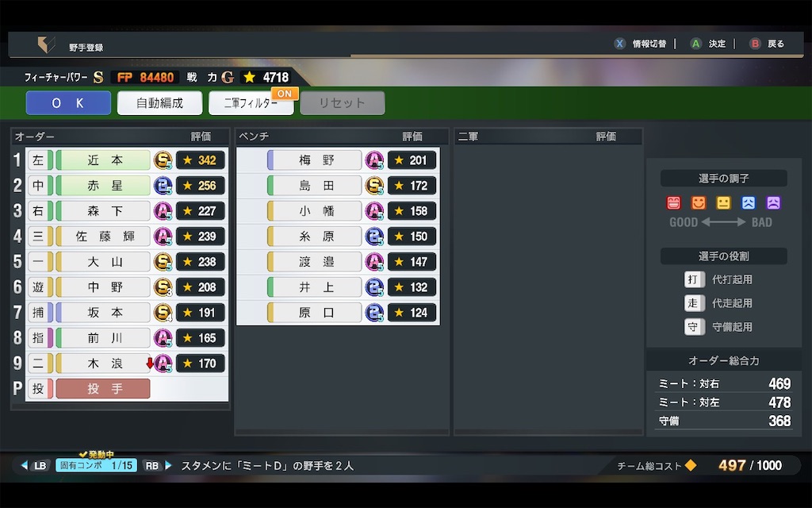Select batter 赤星 in the order
This screenshot has height=508, width=812.
tap(103, 186)
